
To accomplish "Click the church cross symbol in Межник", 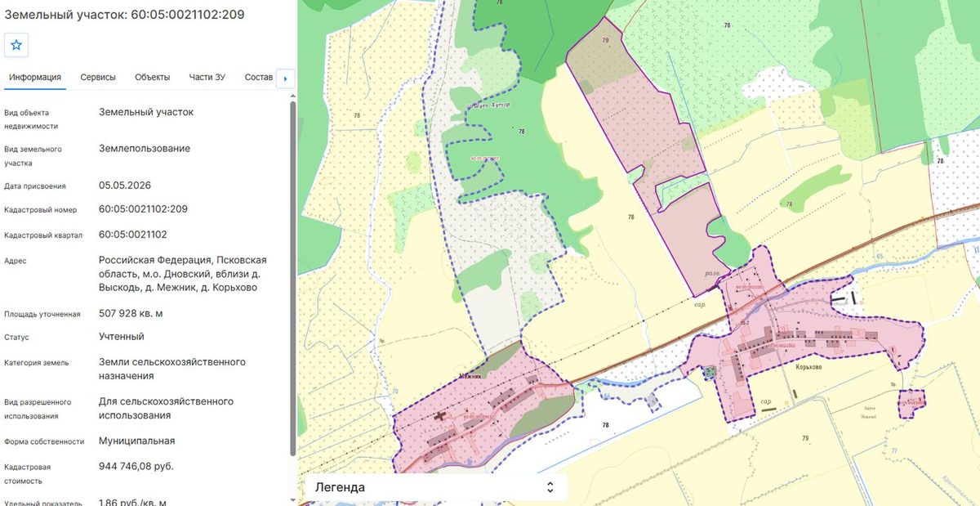I will [x=441, y=415].
